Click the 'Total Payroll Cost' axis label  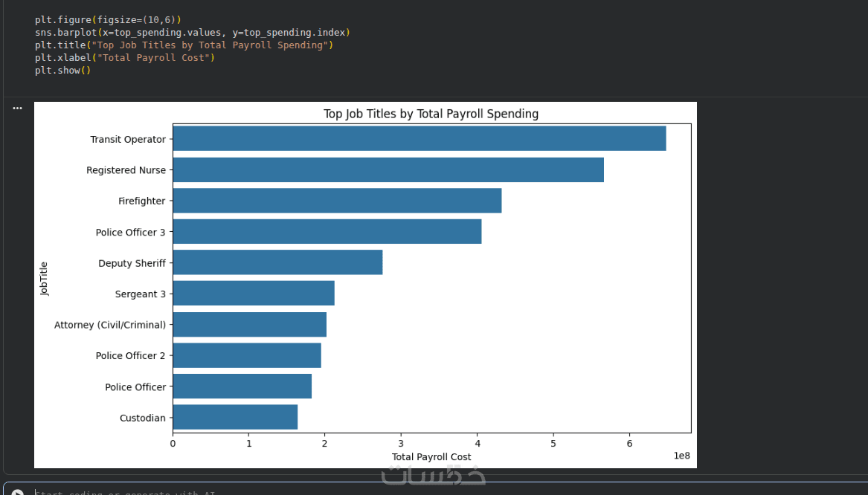pos(431,457)
